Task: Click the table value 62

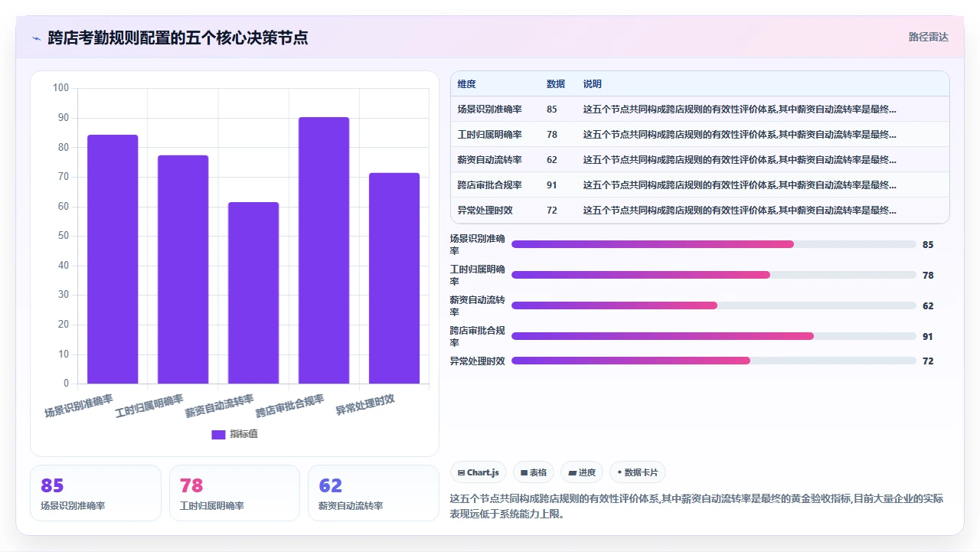Action: click(x=552, y=160)
